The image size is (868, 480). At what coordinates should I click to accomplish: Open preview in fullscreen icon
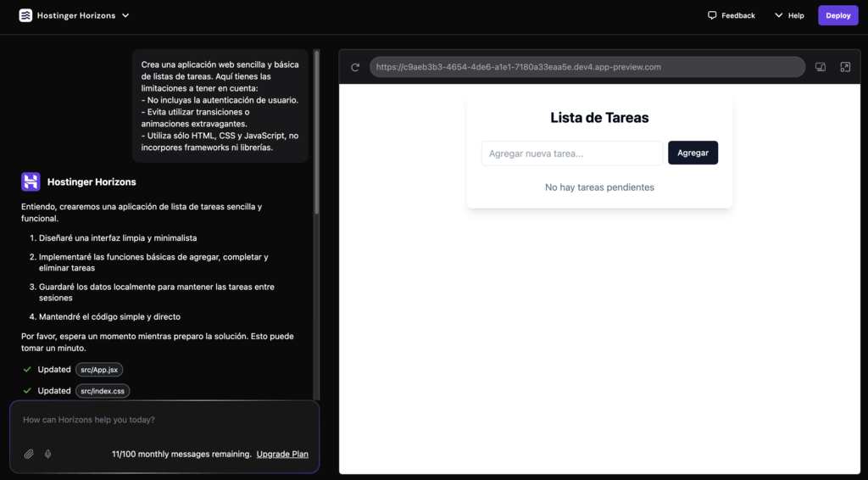click(844, 67)
